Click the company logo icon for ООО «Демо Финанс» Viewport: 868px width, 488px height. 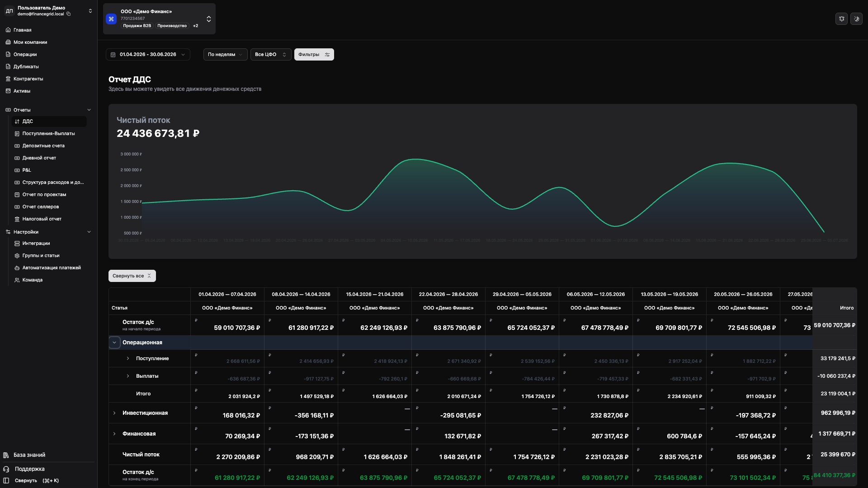tap(111, 19)
